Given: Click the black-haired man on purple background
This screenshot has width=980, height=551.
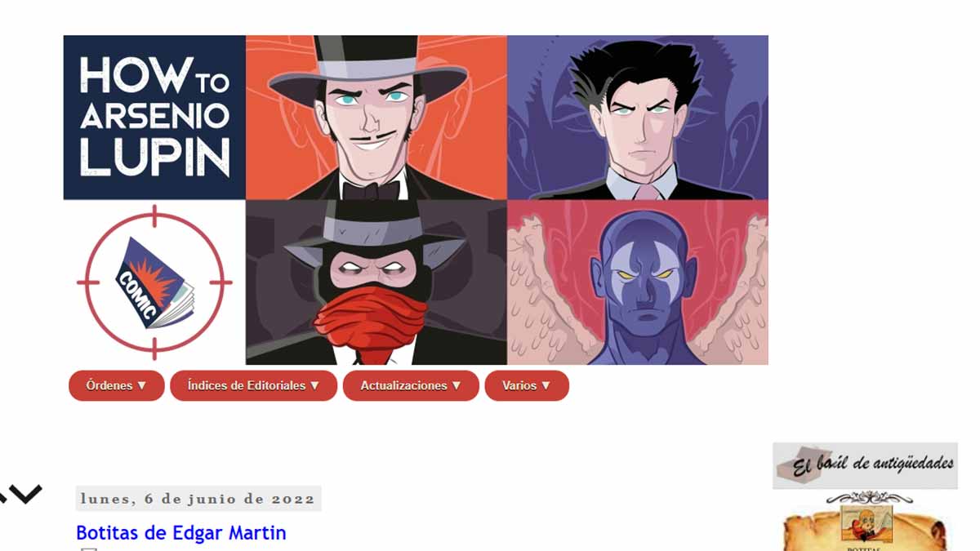Looking at the screenshot, I should (x=638, y=118).
